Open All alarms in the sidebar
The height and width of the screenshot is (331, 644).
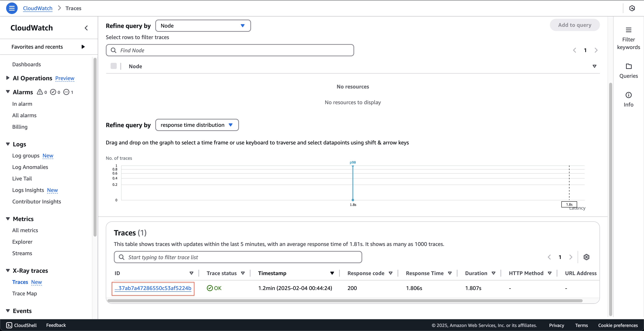point(24,116)
